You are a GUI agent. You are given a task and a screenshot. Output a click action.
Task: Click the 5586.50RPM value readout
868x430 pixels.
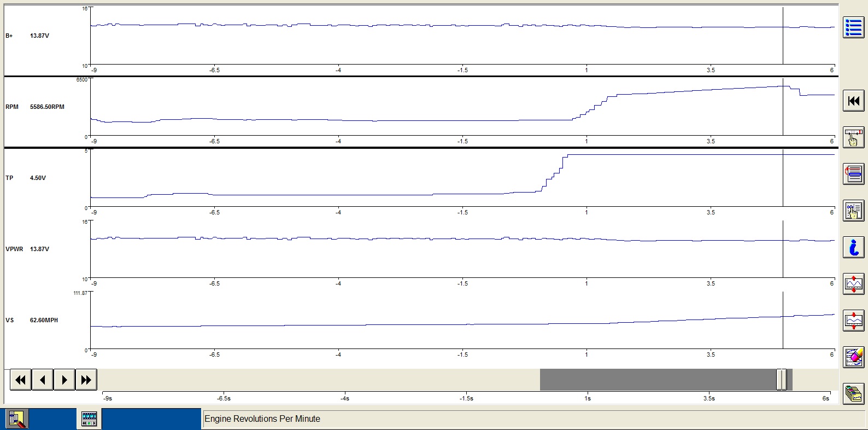point(47,107)
